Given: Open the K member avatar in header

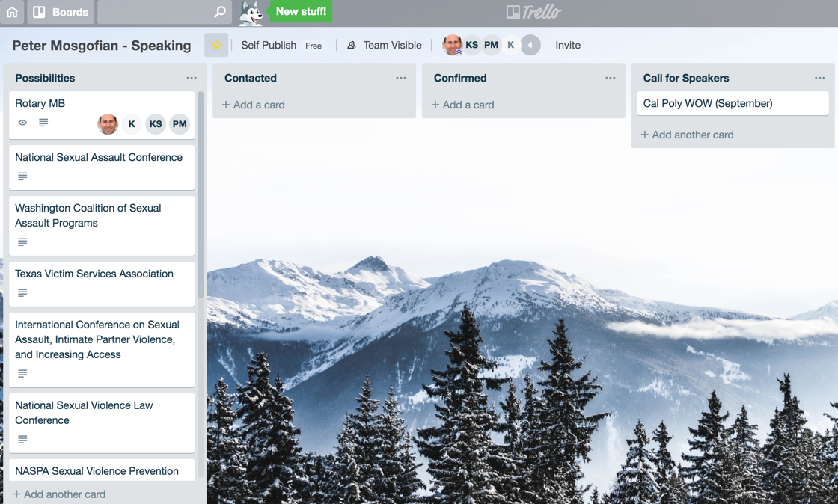Looking at the screenshot, I should click(511, 46).
